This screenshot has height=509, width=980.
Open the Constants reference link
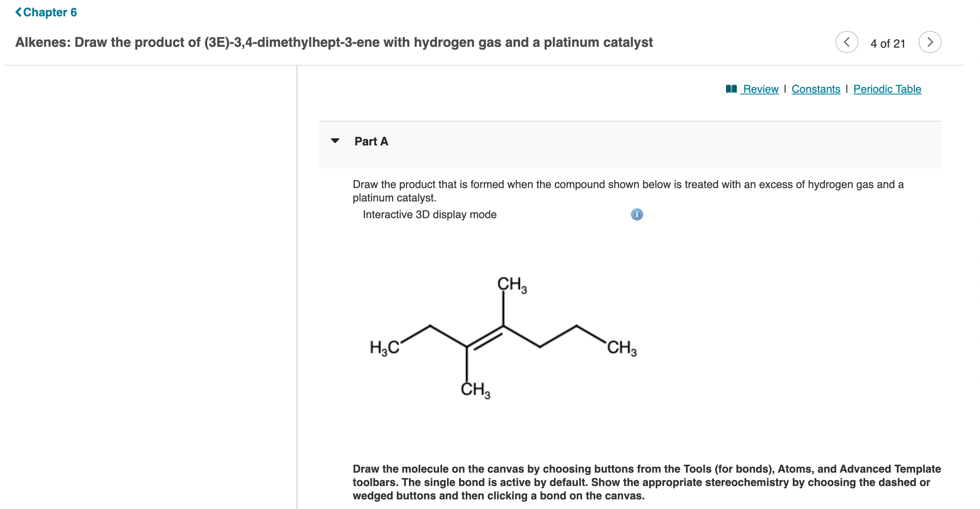[816, 89]
